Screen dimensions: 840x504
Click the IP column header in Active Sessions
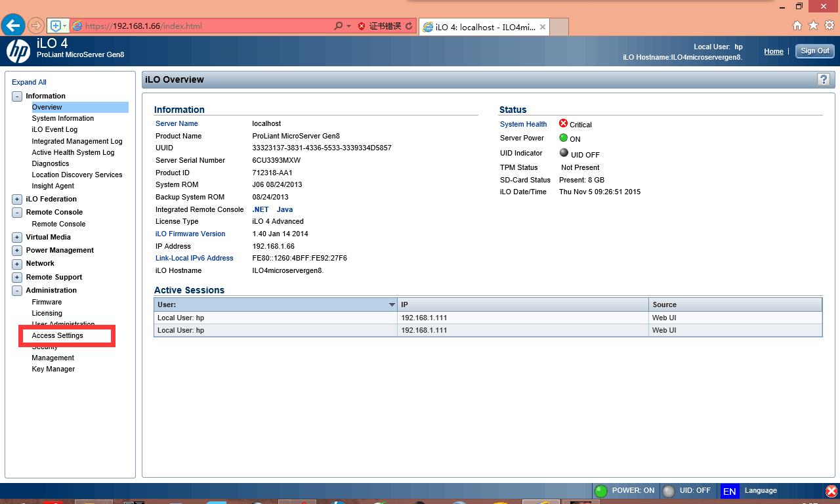pos(523,304)
